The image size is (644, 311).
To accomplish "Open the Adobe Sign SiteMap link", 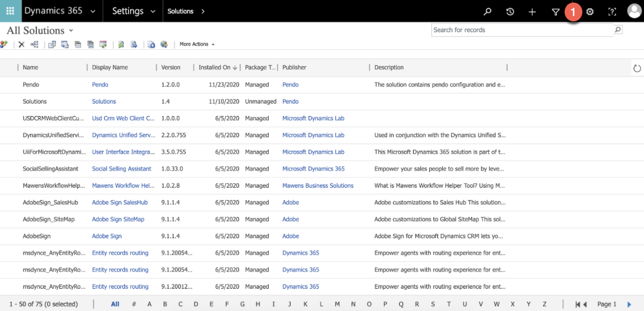I will [118, 219].
